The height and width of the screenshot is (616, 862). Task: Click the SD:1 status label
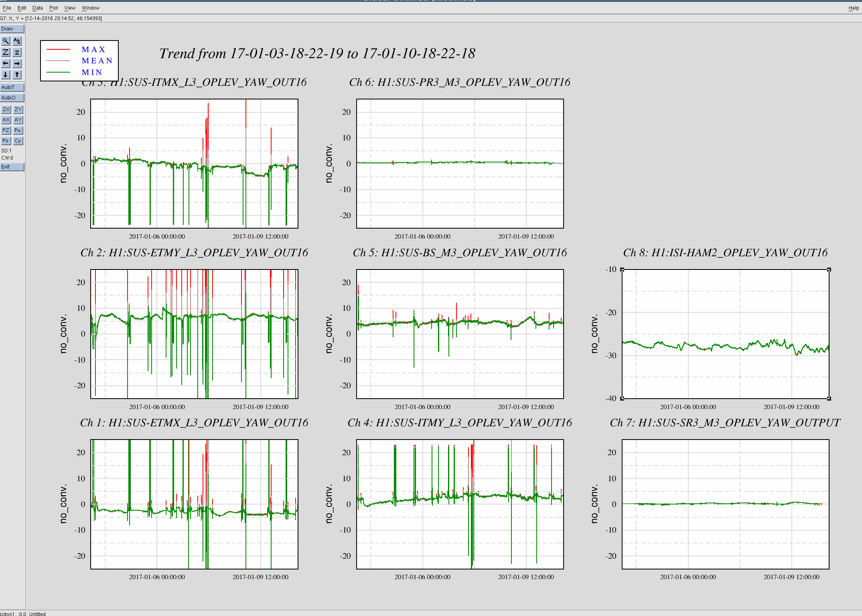click(x=6, y=151)
